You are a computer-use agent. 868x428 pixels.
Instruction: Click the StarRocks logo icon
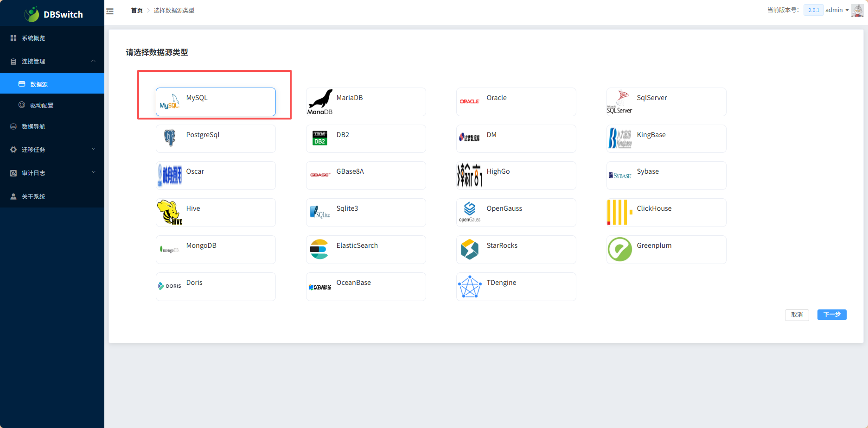(x=470, y=249)
